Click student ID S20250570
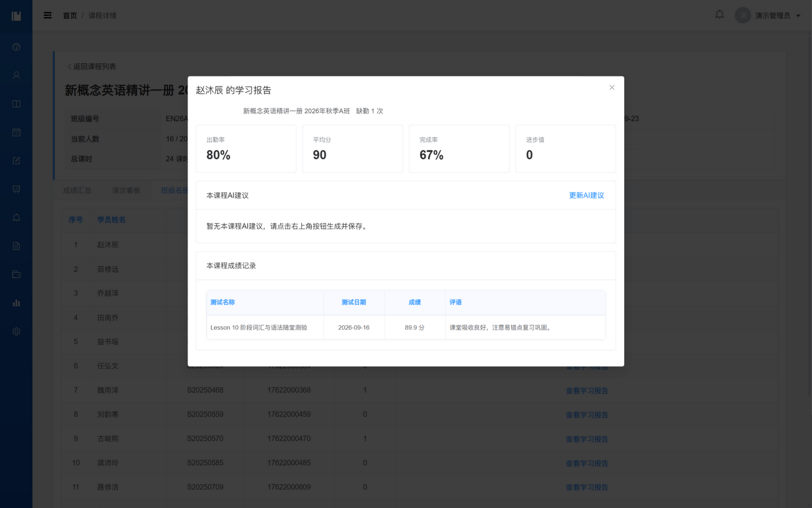 205,438
